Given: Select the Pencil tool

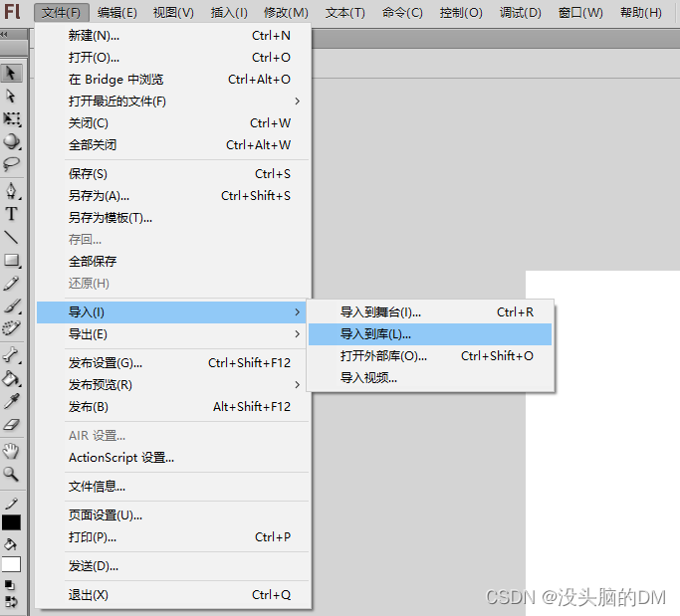Looking at the screenshot, I should 11,283.
